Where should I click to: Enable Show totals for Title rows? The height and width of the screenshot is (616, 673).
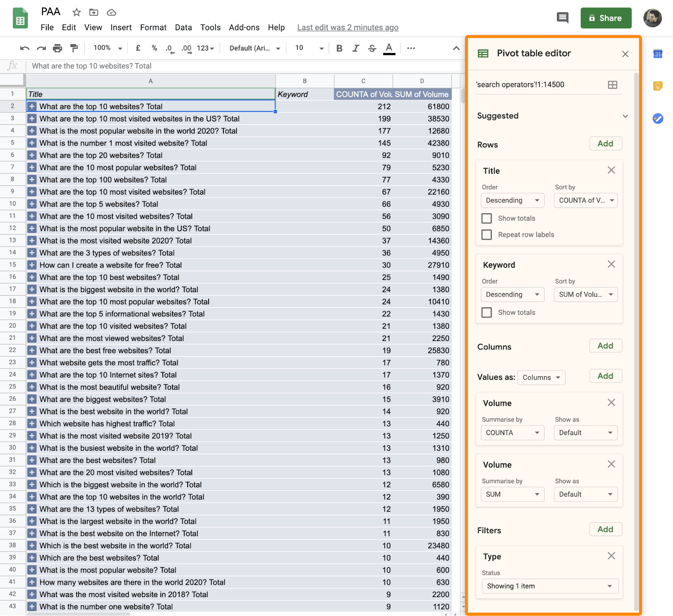[487, 218]
